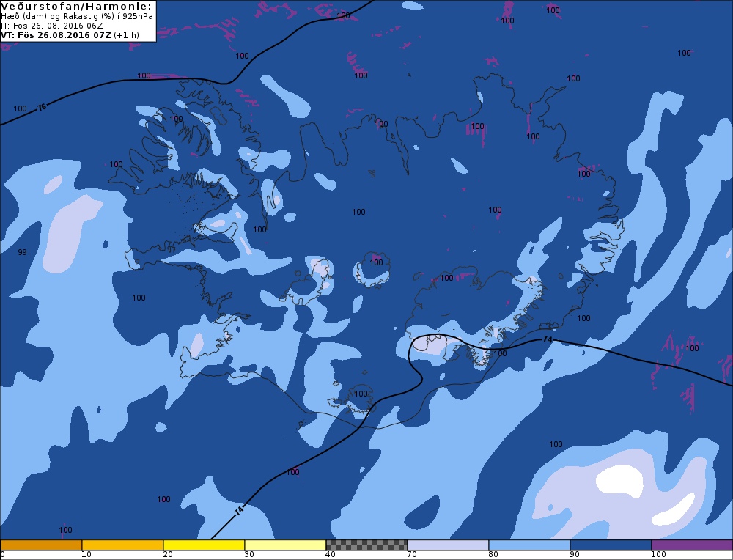Click the "Hæð (dam) og Rakastig (%) í 925hPa" line

pyautogui.click(x=77, y=16)
